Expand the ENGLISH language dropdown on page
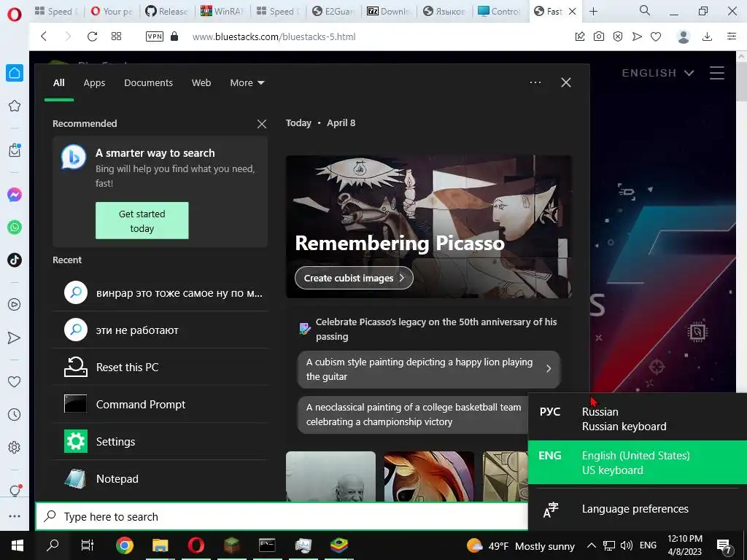This screenshot has height=560, width=747. pyautogui.click(x=658, y=73)
